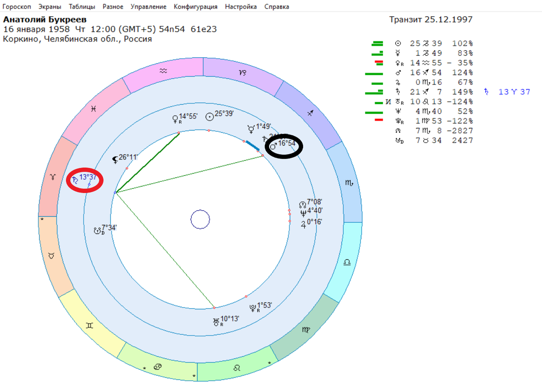This screenshot has height=392, width=542.
Task: Click the Pisces sign on the zodiac ring
Action: click(93, 108)
